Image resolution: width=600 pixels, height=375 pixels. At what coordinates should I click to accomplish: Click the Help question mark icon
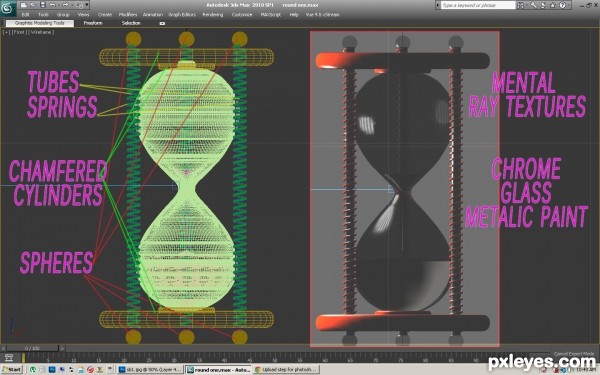coord(562,5)
